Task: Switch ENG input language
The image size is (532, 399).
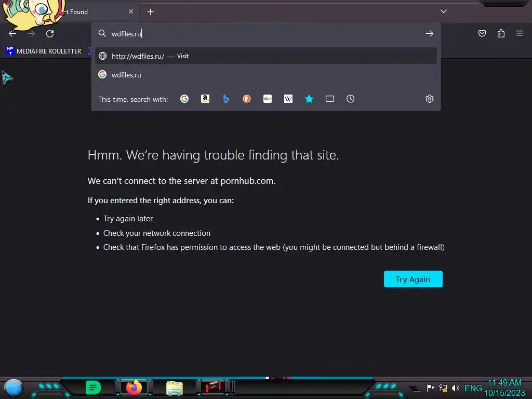Action: [473, 388]
